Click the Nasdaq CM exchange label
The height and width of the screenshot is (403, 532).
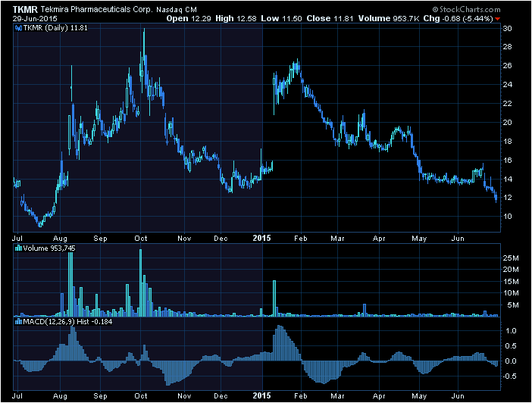pyautogui.click(x=177, y=10)
